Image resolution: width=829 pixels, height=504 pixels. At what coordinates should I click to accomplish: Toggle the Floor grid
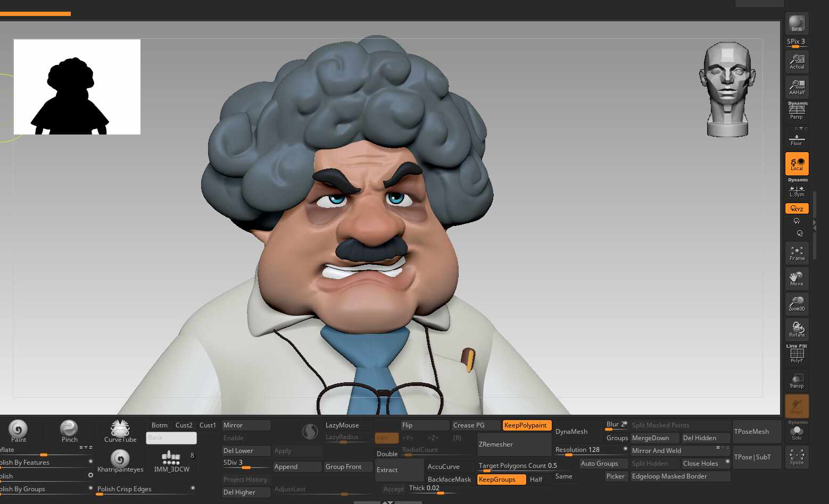click(x=797, y=140)
